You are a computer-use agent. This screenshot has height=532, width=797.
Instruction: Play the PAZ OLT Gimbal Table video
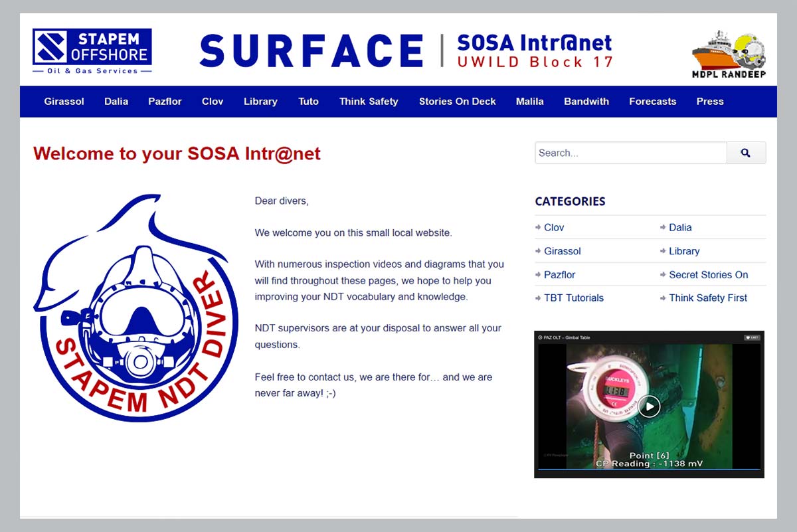[649, 406]
